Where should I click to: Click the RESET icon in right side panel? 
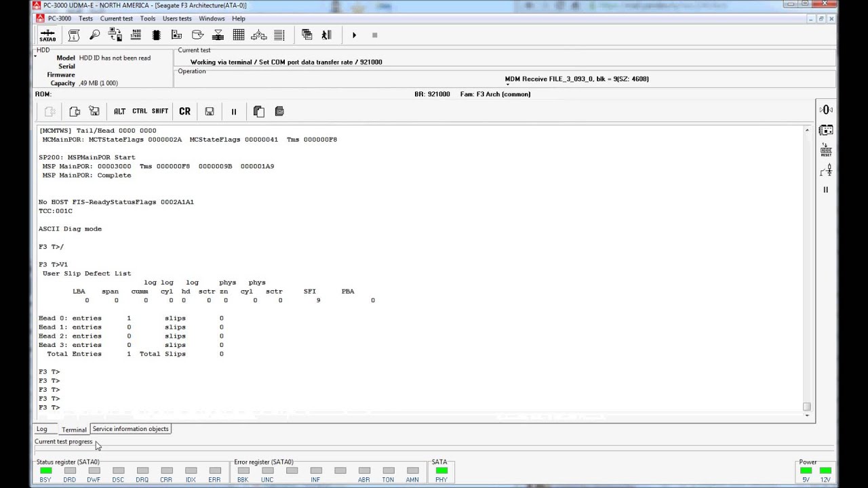click(x=826, y=150)
